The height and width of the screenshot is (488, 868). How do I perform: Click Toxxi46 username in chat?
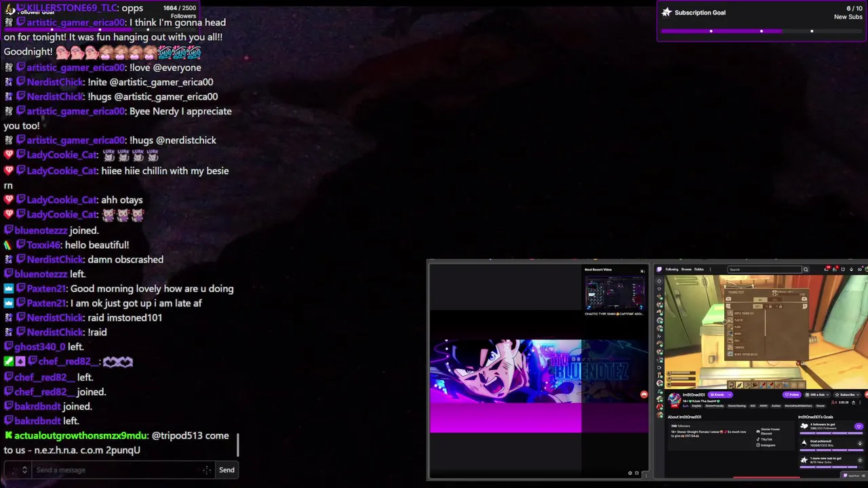click(x=43, y=245)
